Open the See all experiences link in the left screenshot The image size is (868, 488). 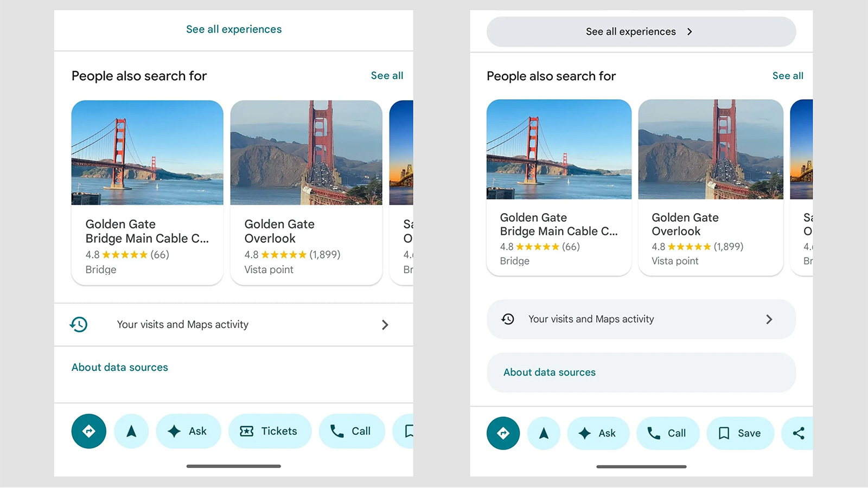[x=234, y=29]
